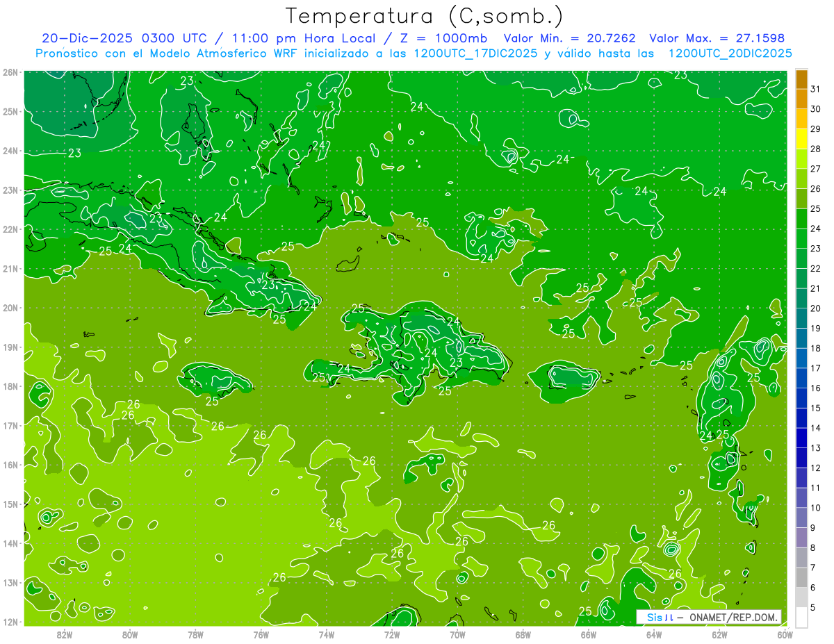The width and height of the screenshot is (834, 644).
Task: Click the '74W' longitude axis label
Action: pos(327,634)
